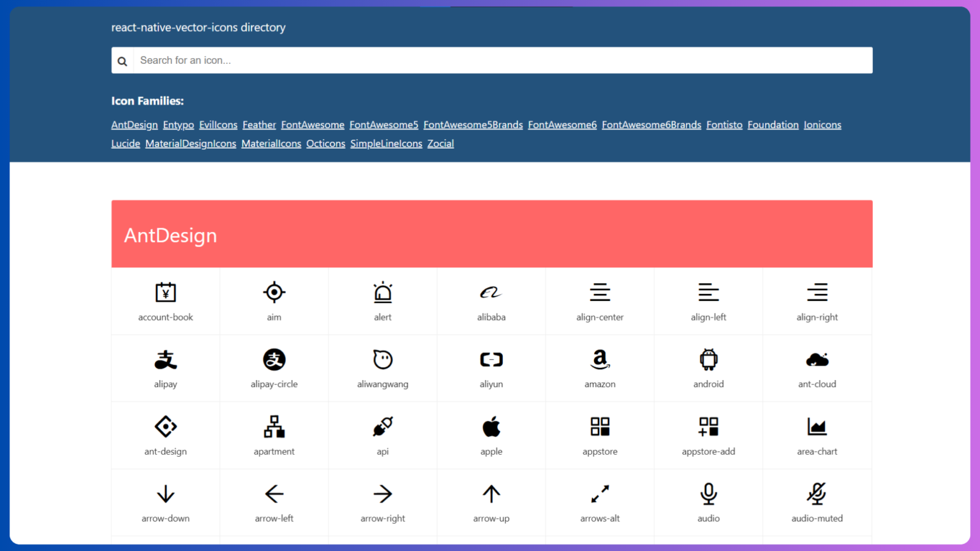Viewport: 980px width, 551px height.
Task: Open the FontAwesome icon family
Action: [312, 124]
